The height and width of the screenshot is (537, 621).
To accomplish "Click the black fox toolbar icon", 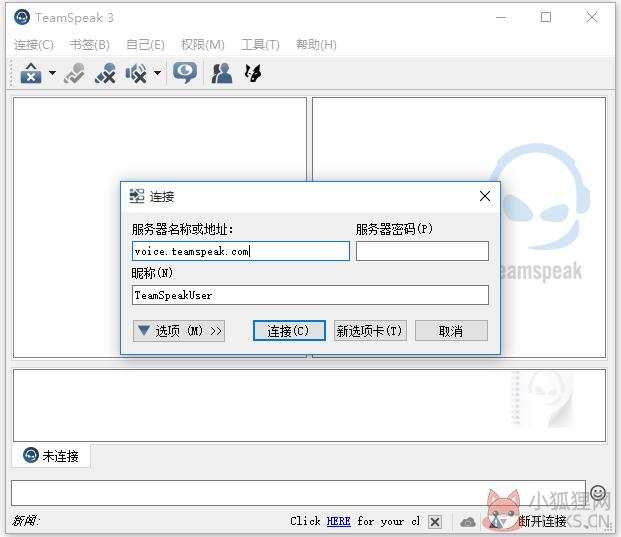I will pos(253,73).
